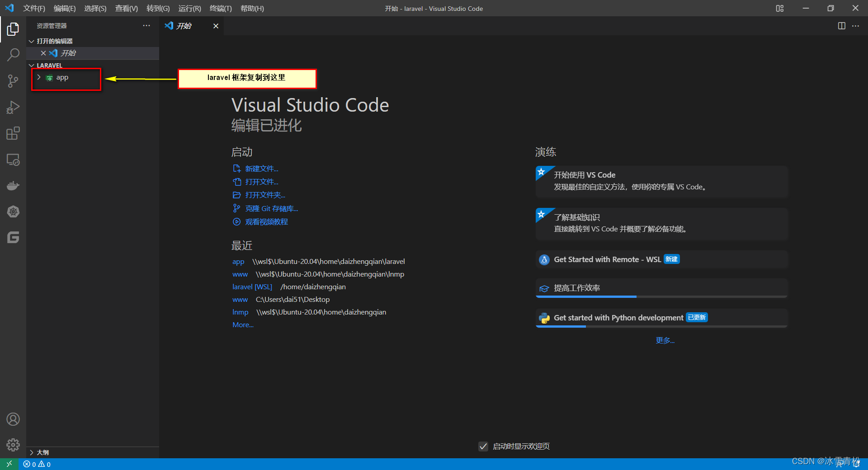Click the More... recent link
Viewport: 868px width, 470px height.
[x=243, y=325]
